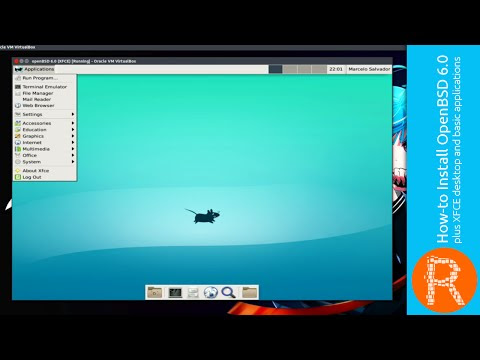The width and height of the screenshot is (480, 360).
Task: Click the Log Out green icon
Action: 18,177
